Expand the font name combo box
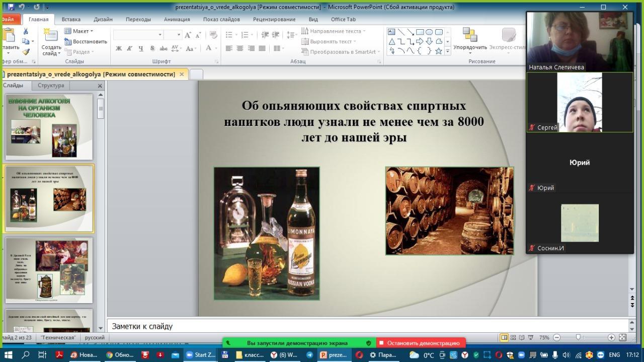Viewport: 644px width, 362px height. coord(160,35)
